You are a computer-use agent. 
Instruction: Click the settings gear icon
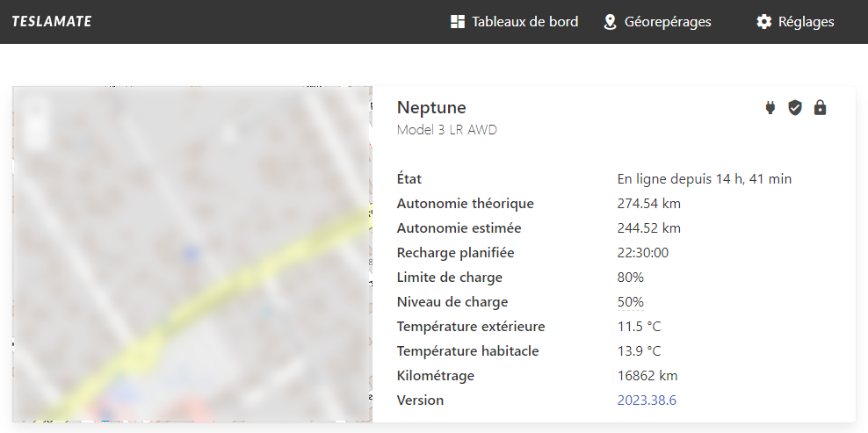click(764, 22)
